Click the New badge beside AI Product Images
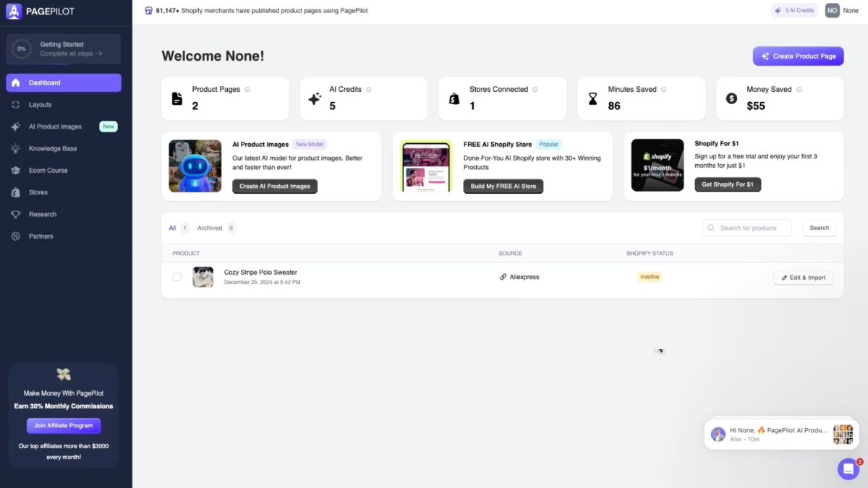 pos(109,127)
